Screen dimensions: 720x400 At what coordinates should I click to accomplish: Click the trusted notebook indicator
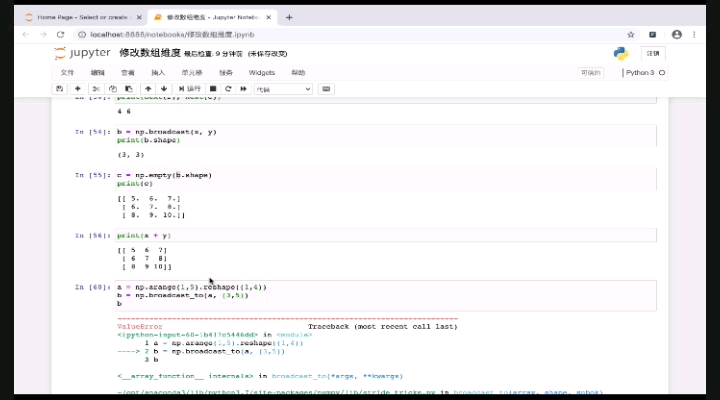(x=591, y=73)
